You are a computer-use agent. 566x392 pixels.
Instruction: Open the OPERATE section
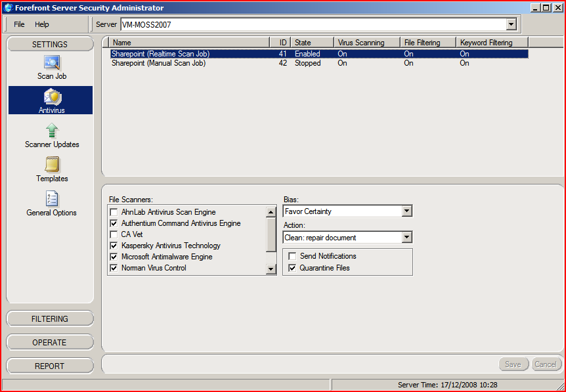pos(50,343)
